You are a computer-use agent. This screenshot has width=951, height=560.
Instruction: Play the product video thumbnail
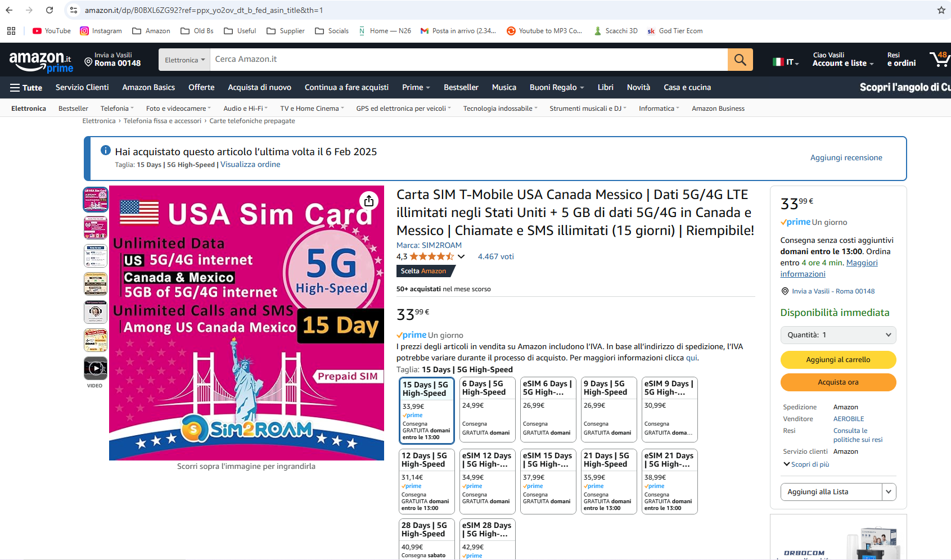96,368
